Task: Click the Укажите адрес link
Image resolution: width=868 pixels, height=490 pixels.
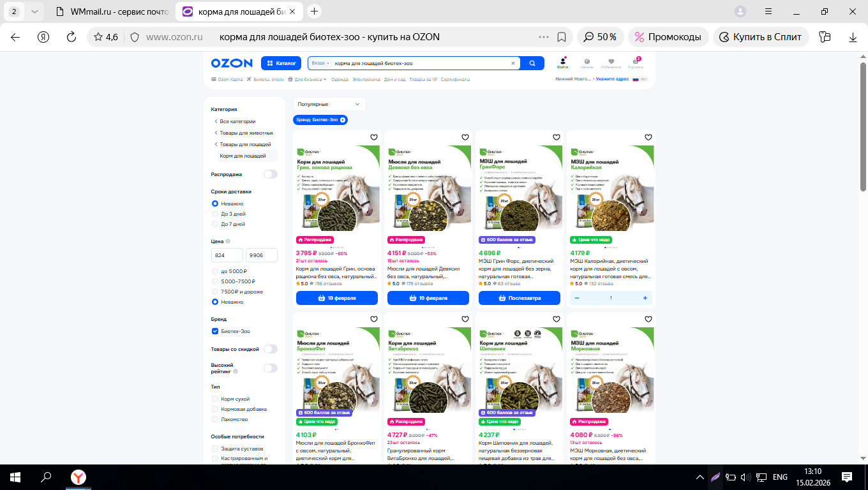Action: (613, 79)
